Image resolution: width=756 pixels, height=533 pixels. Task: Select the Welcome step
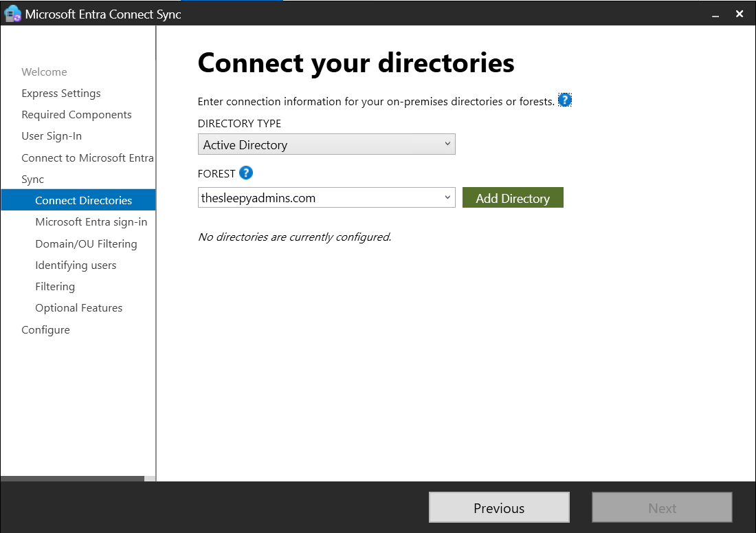(44, 72)
